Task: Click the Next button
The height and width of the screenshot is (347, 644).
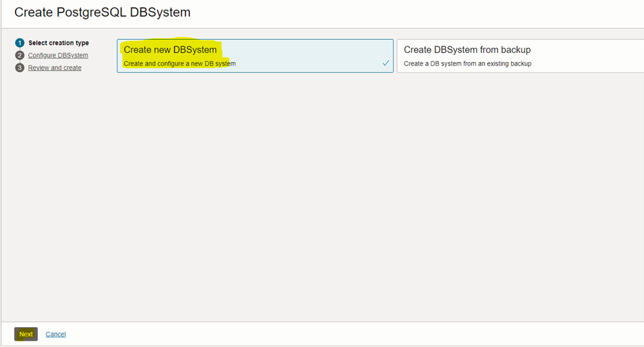Action: 26,334
